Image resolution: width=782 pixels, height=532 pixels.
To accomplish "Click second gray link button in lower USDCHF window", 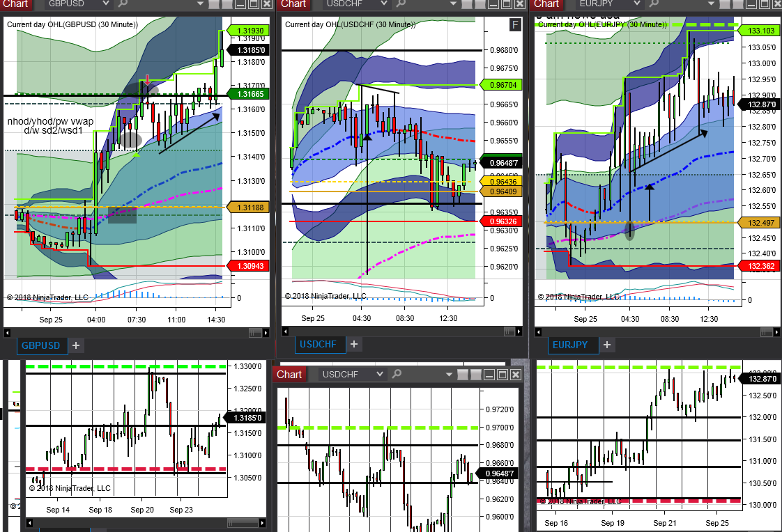I will pyautogui.click(x=476, y=375).
